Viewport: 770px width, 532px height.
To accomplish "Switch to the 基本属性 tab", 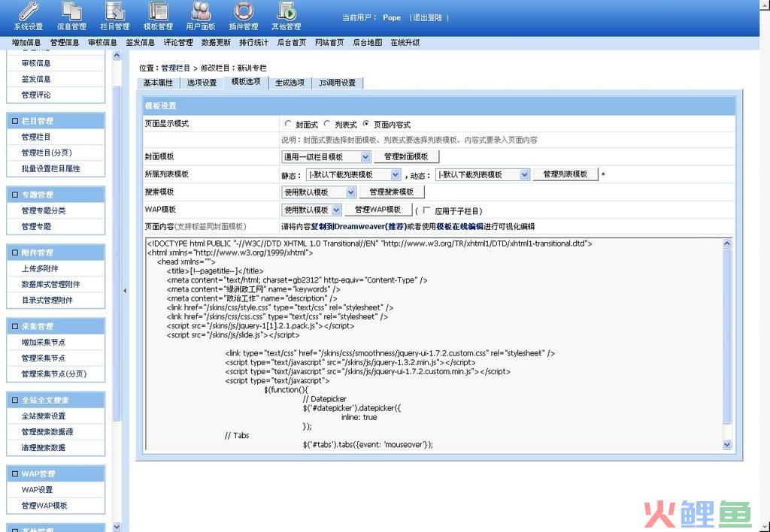I will click(158, 83).
